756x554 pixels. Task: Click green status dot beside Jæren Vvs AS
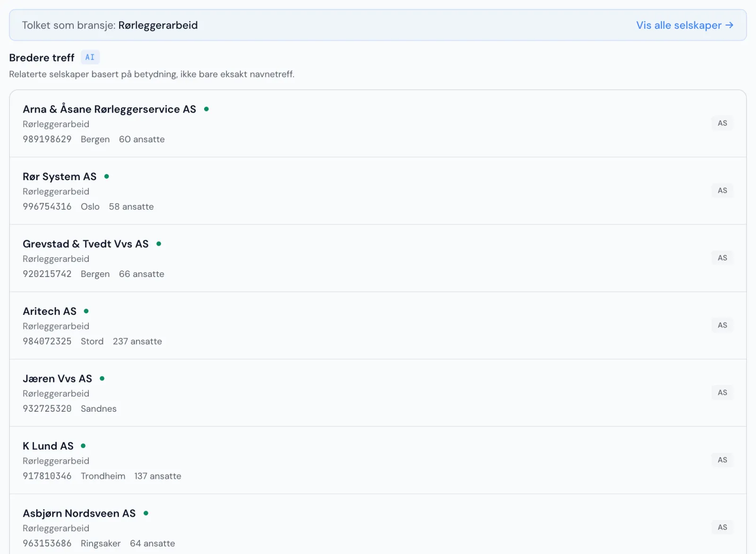point(102,379)
